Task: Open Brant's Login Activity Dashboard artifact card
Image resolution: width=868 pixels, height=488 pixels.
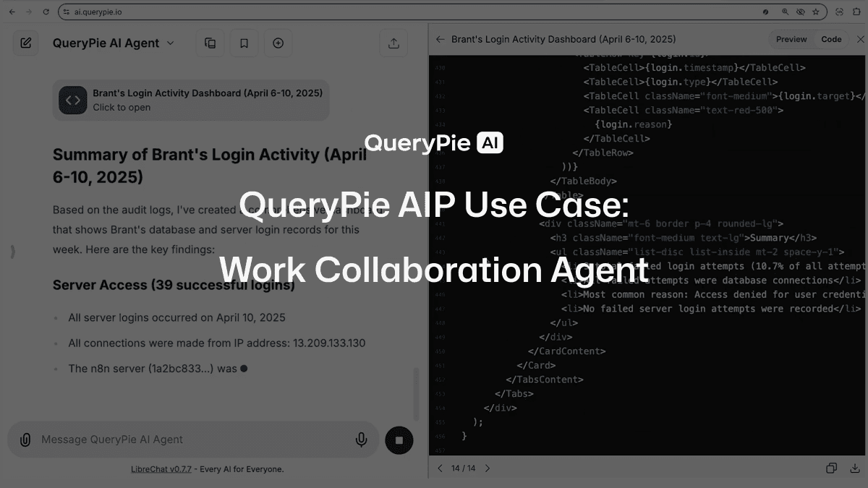Action: 191,100
